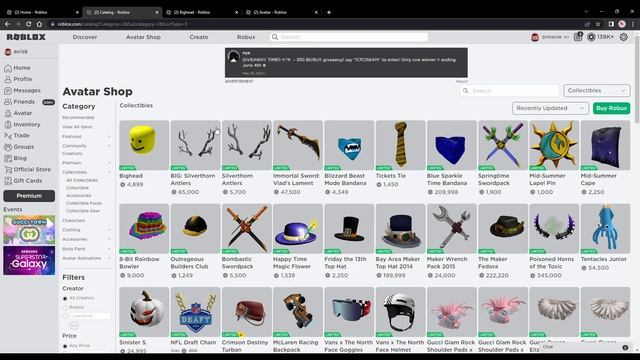Viewport: 640px width, 360px height.
Task: Open a new browser tab
Action: tap(329, 12)
